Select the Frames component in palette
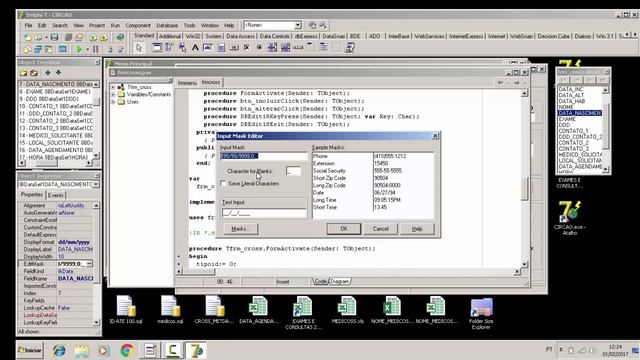The image size is (640, 360). pyautogui.click(x=156, y=48)
